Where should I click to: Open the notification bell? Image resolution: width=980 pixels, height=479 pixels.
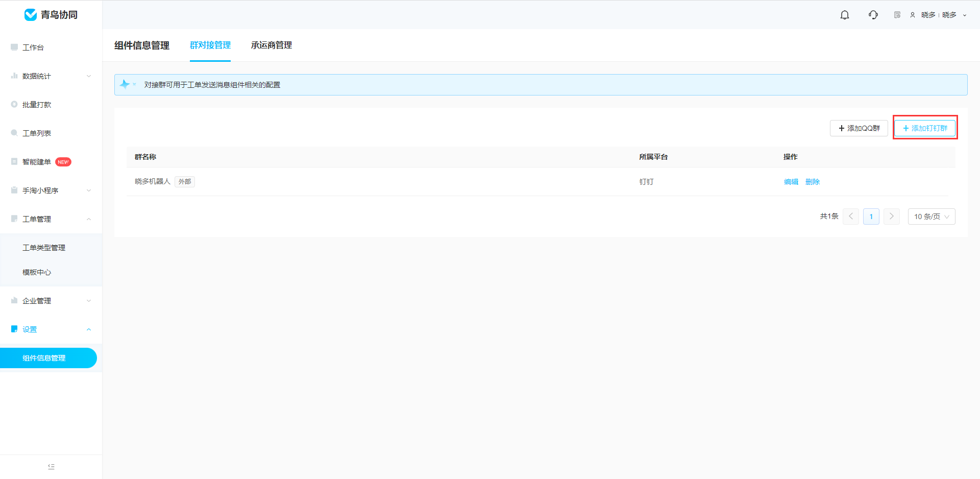(845, 15)
